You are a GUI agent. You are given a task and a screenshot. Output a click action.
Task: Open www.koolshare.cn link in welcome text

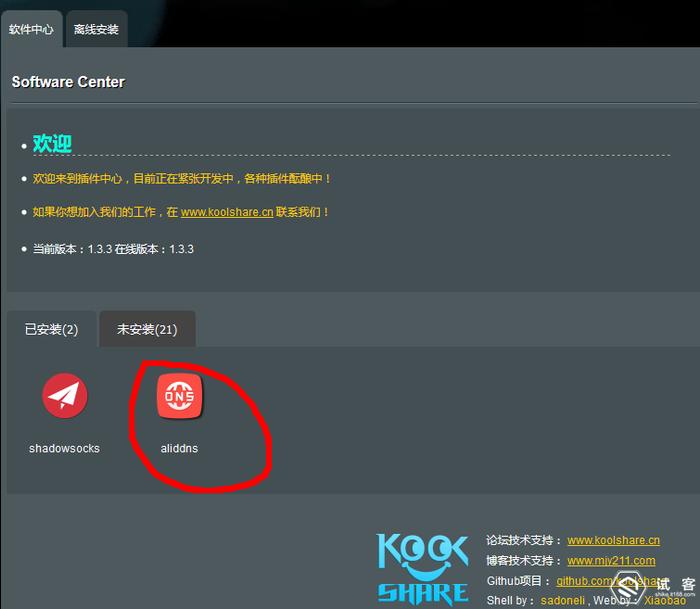227,212
